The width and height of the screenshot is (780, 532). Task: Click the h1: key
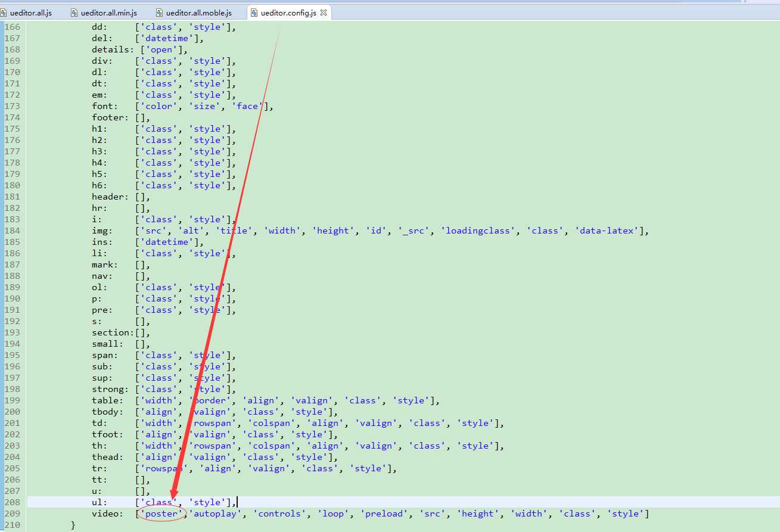(x=100, y=129)
